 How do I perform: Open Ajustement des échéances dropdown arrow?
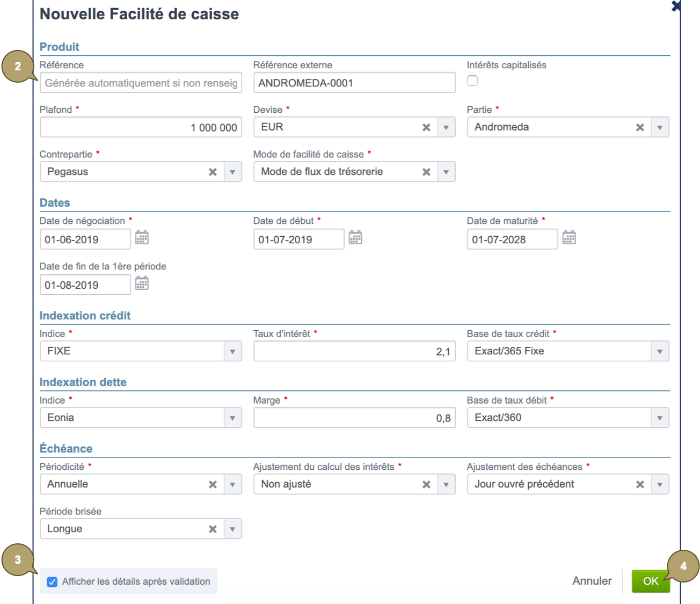click(660, 485)
